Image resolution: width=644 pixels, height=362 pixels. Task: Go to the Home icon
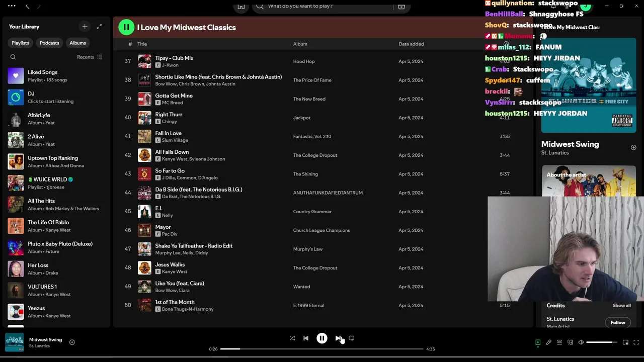point(241,6)
